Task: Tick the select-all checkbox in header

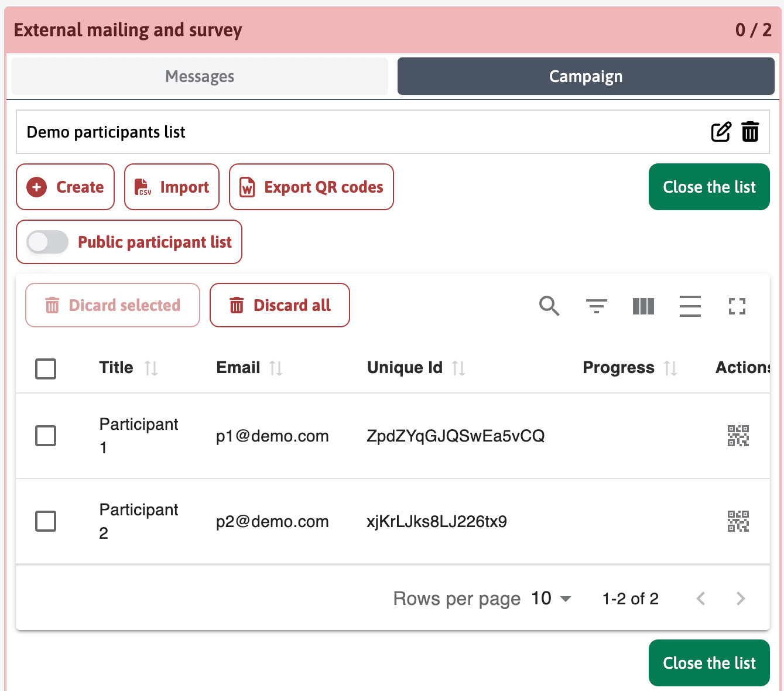Action: pos(46,369)
